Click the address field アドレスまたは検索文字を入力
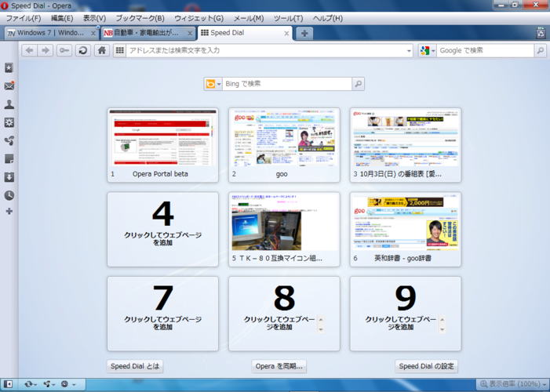Image resolution: width=550 pixels, height=392 pixels. click(265, 50)
